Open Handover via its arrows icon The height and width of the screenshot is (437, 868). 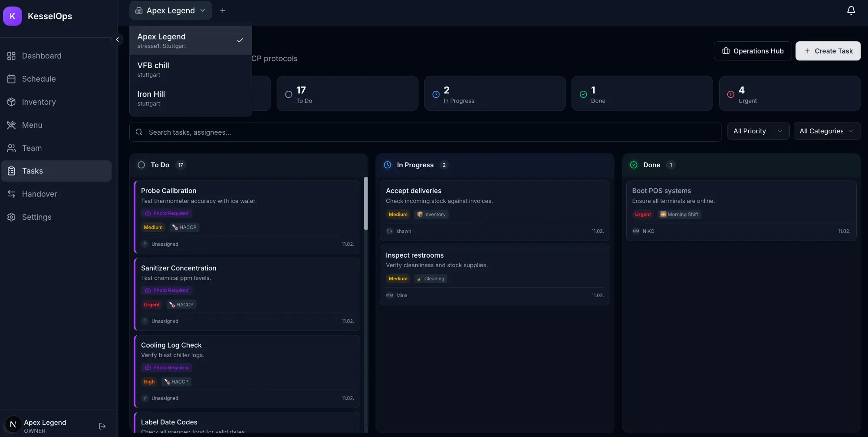click(x=11, y=194)
